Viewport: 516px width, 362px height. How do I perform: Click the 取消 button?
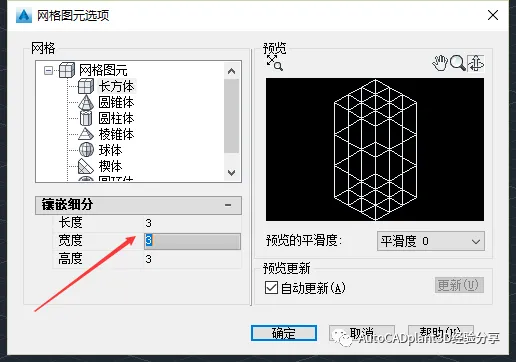pos(362,333)
